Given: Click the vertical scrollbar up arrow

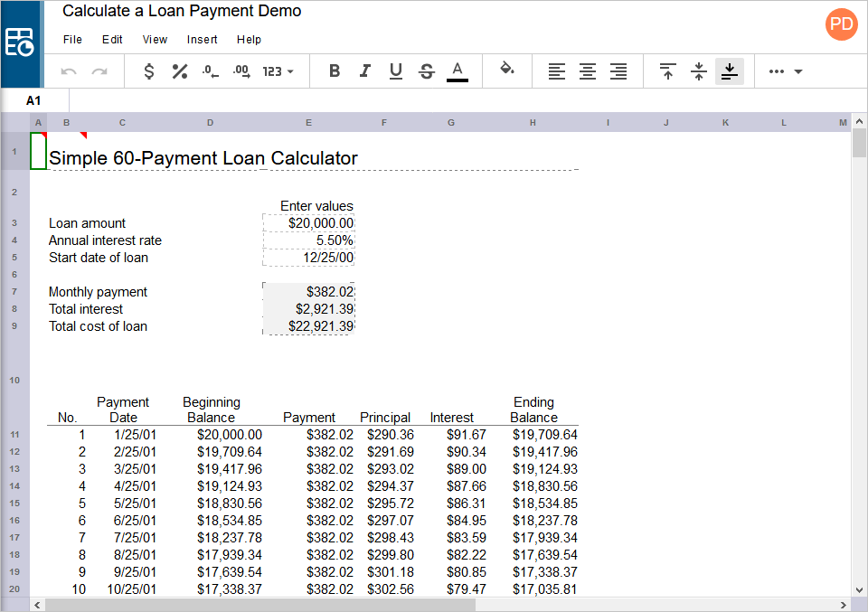Looking at the screenshot, I should pyautogui.click(x=859, y=121).
